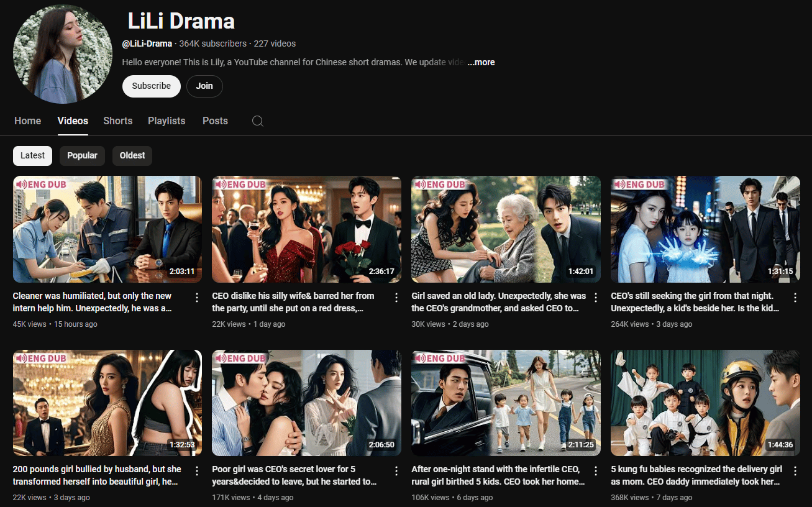Play the thumbnail with 1:31:15 duration
The image size is (812, 507).
click(705, 229)
